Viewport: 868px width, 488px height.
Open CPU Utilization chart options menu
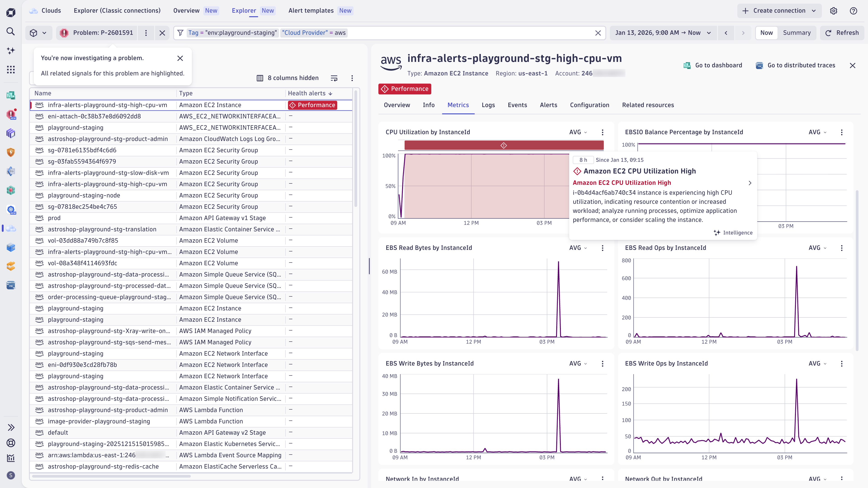(x=602, y=132)
